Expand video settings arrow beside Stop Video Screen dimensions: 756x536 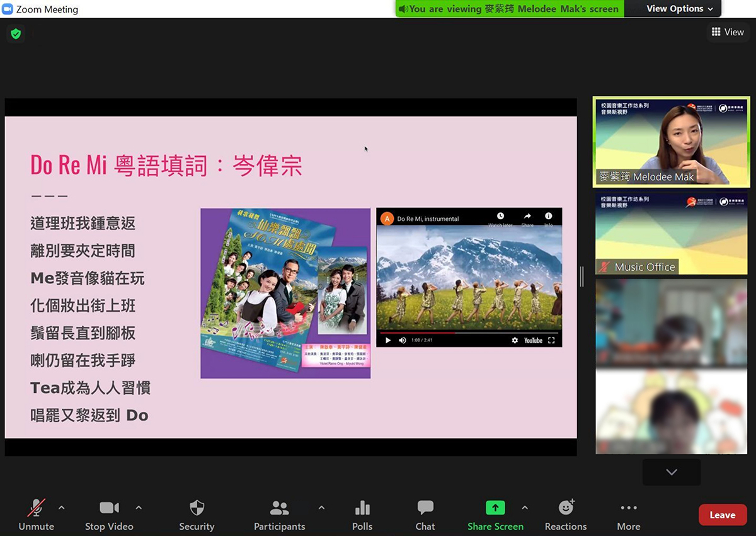[x=139, y=508]
